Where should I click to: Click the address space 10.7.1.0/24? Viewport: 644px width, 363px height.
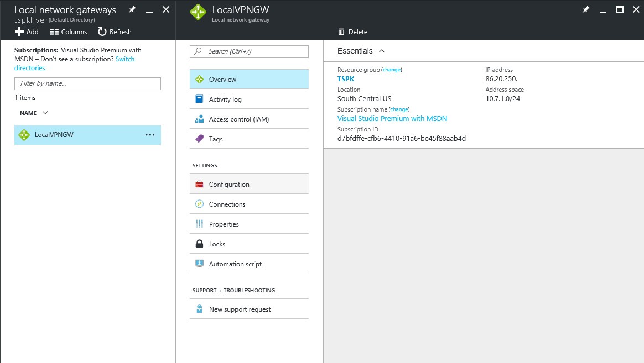click(503, 98)
